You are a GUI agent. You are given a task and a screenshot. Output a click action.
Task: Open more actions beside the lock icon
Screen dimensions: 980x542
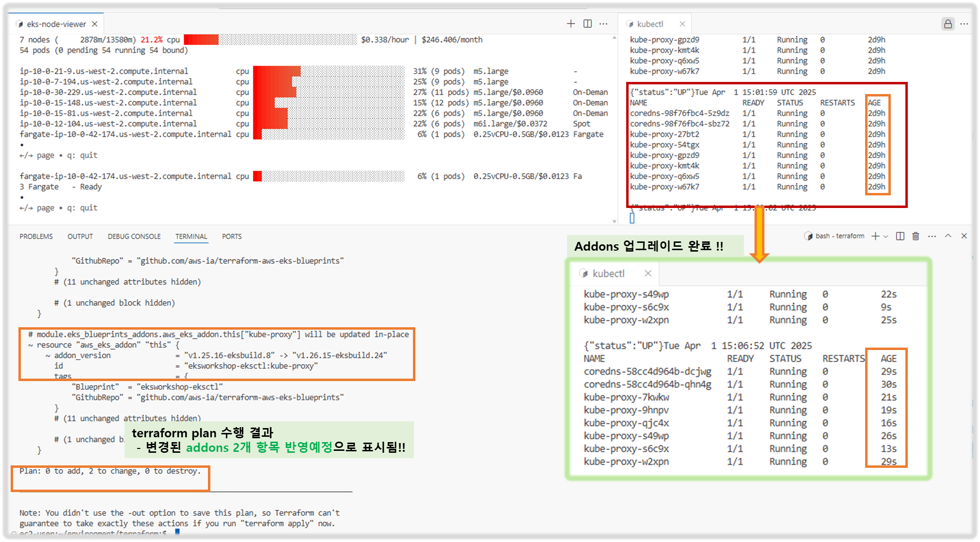click(964, 24)
